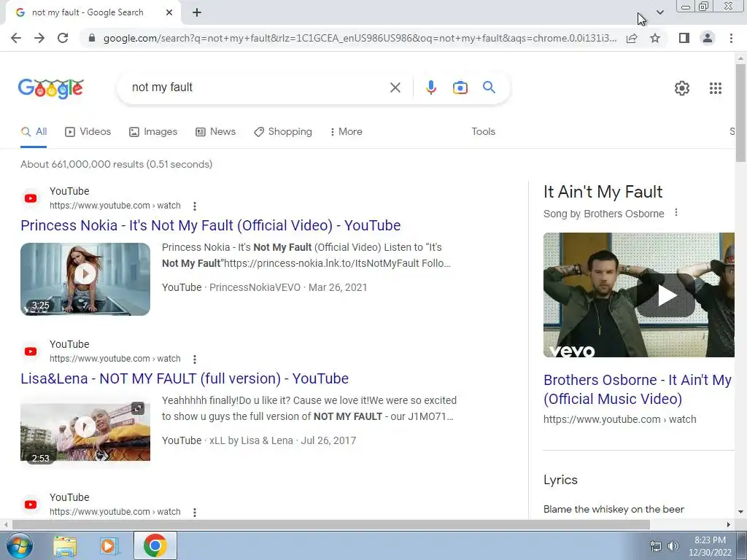The height and width of the screenshot is (560, 747).
Task: Open the Princess Nokia result title link
Action: click(211, 225)
